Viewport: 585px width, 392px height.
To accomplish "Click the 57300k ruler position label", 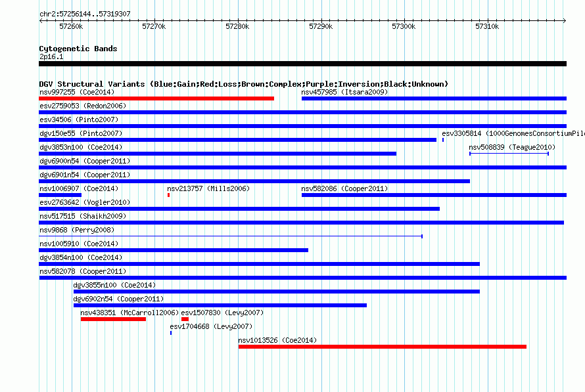I will coord(404,26).
